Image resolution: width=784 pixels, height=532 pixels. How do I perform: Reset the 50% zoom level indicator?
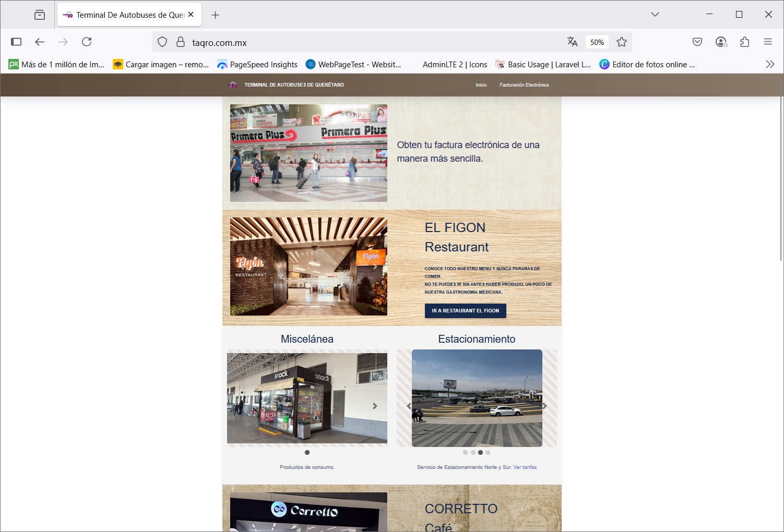pyautogui.click(x=597, y=42)
